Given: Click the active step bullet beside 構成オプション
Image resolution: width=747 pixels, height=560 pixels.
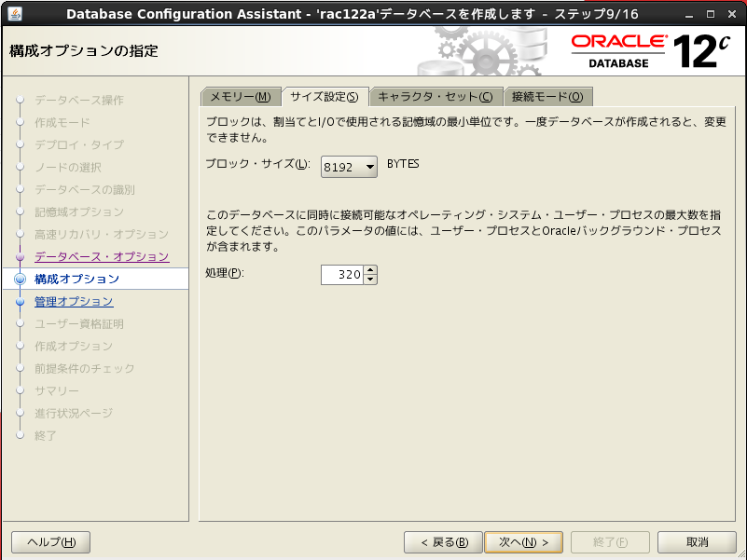Looking at the screenshot, I should [20, 279].
